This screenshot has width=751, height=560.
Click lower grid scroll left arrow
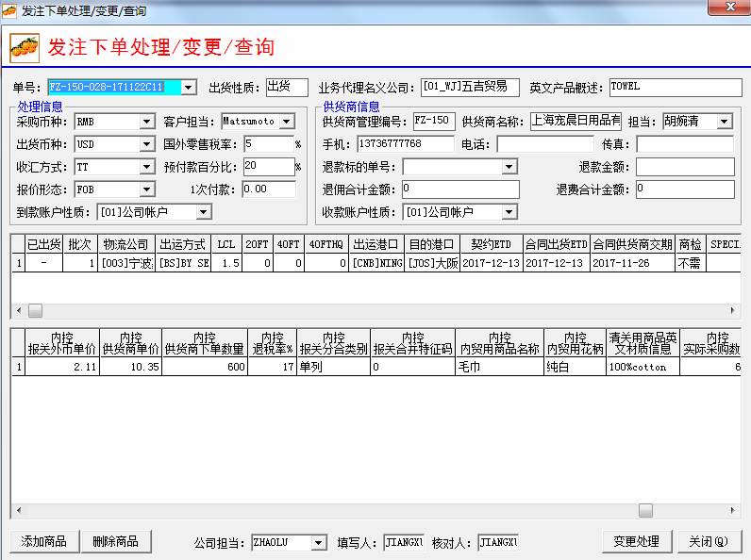coord(19,510)
